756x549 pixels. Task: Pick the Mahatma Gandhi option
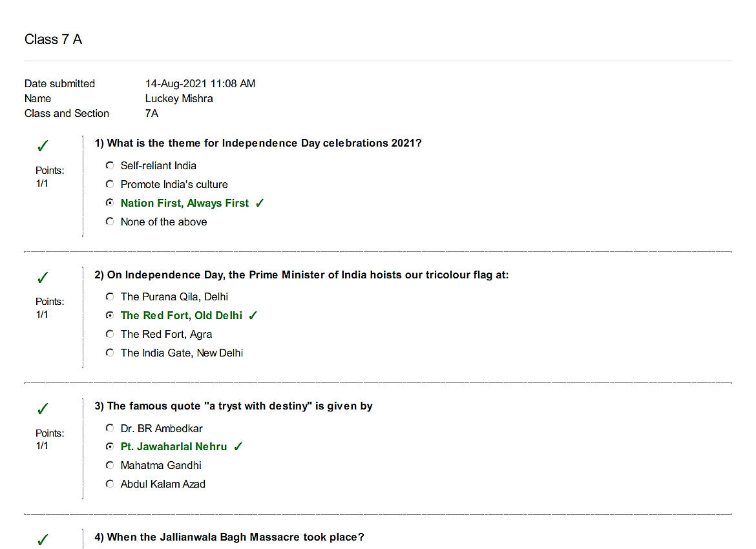[110, 465]
